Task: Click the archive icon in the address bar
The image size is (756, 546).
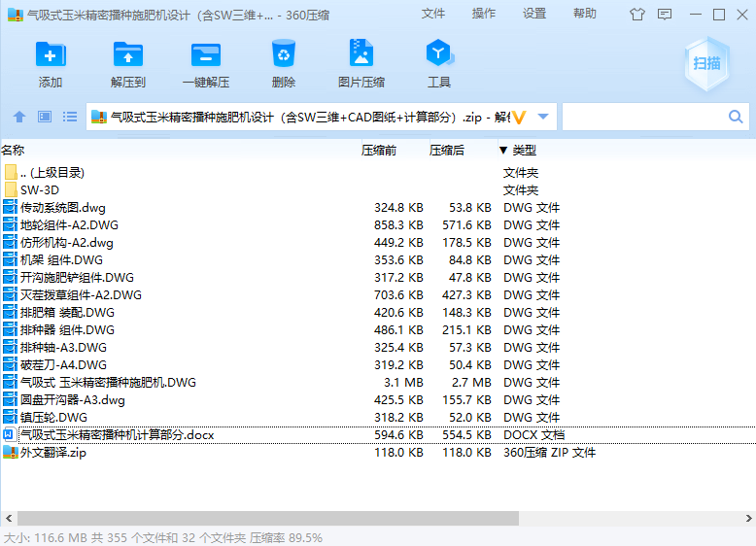Action: 99,117
